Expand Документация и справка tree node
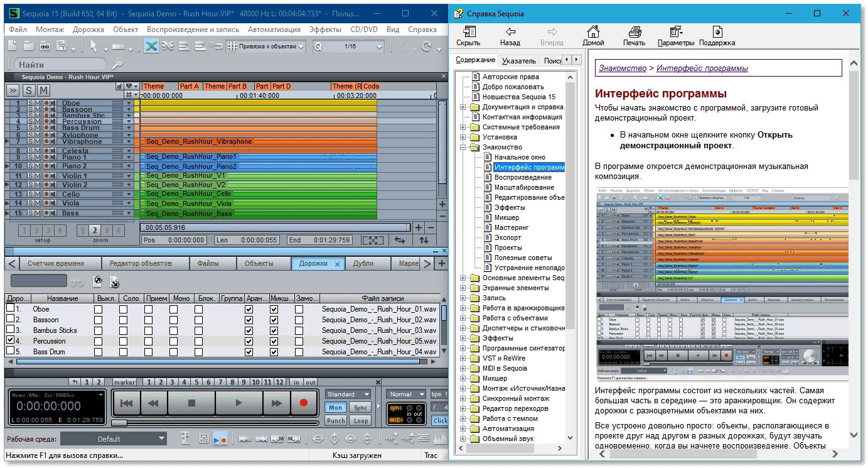Image resolution: width=868 pixels, height=468 pixels. coord(463,107)
